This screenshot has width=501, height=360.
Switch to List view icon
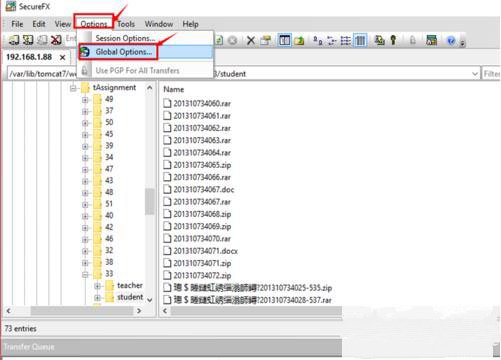pyautogui.click(x=346, y=41)
